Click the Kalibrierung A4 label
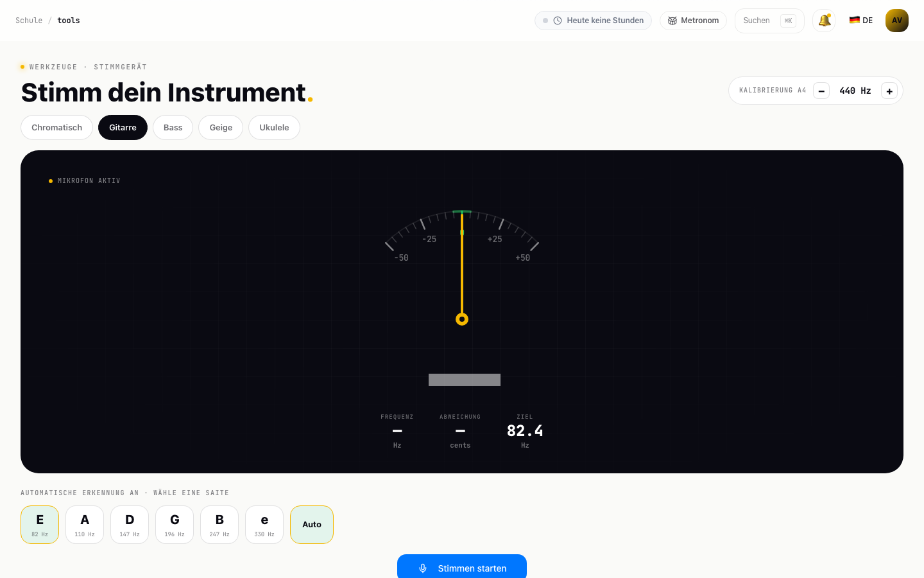The width and height of the screenshot is (924, 578). click(773, 91)
